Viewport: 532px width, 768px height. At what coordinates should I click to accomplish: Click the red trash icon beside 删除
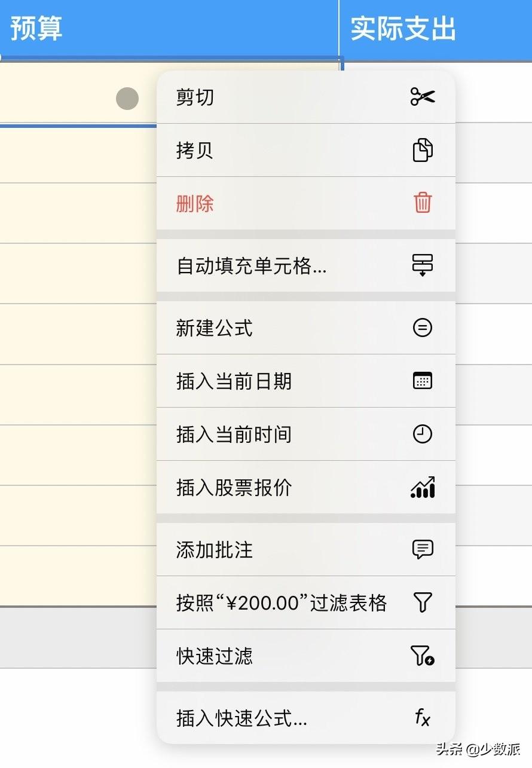click(x=423, y=203)
